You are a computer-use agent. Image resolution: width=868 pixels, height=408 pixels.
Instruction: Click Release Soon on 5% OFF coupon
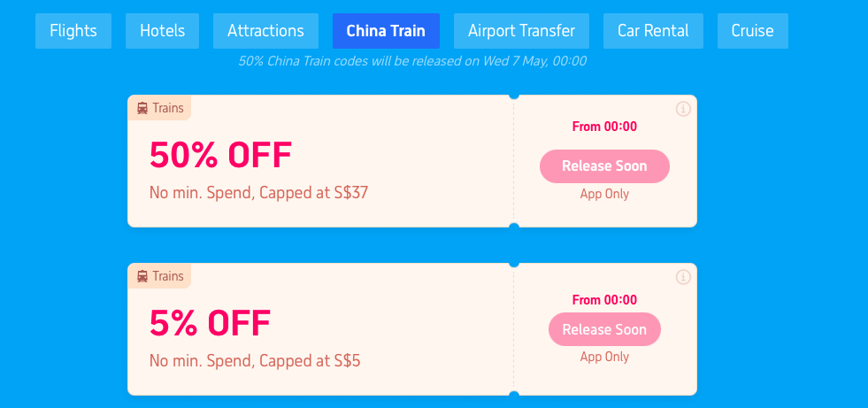[604, 329]
